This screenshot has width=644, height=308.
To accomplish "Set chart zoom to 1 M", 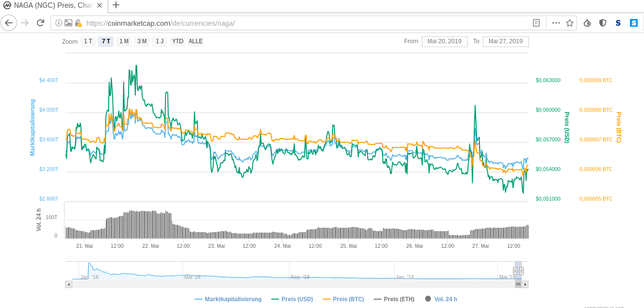I will pyautogui.click(x=124, y=41).
